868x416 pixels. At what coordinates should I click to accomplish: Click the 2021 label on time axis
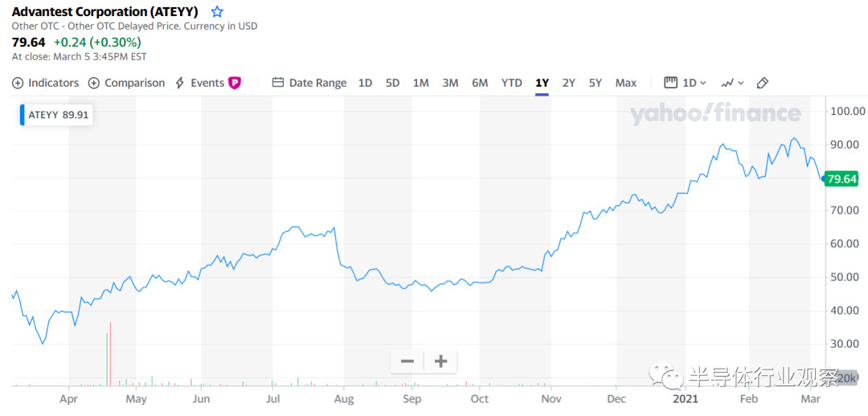click(684, 398)
